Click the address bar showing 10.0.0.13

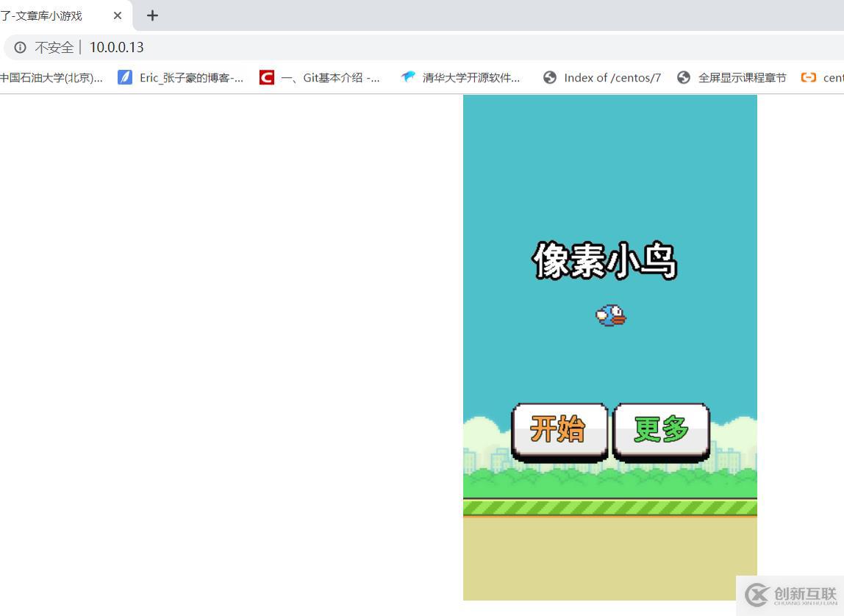pyautogui.click(x=116, y=47)
